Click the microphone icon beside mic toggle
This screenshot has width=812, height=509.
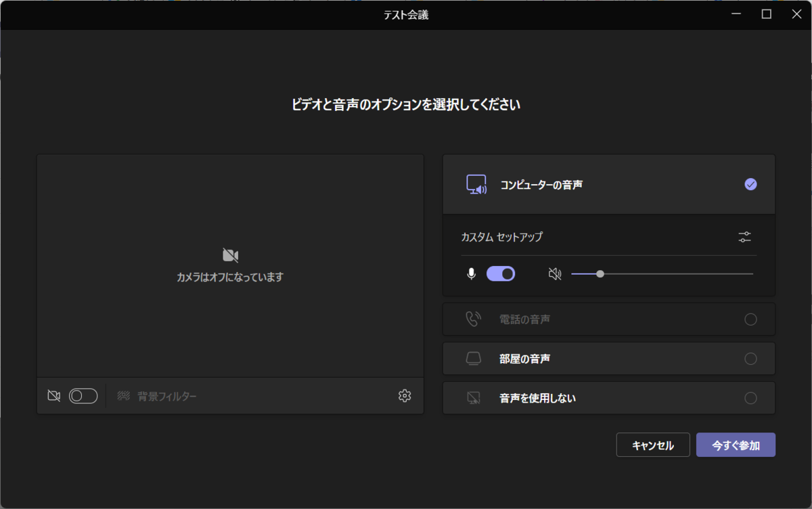point(471,274)
